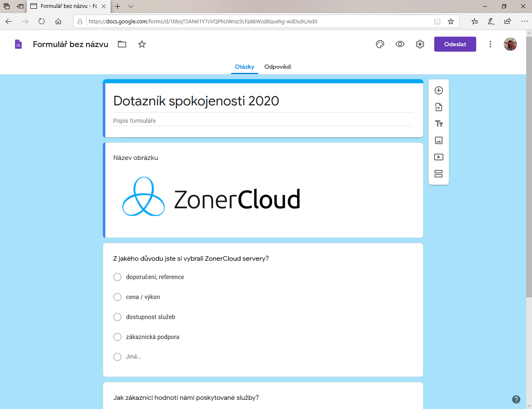Select the 'cena / výkon' radio option

pyautogui.click(x=117, y=297)
